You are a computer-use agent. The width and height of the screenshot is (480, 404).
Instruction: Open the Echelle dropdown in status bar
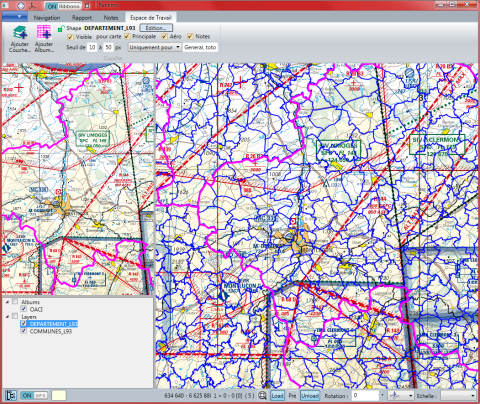click(x=458, y=396)
